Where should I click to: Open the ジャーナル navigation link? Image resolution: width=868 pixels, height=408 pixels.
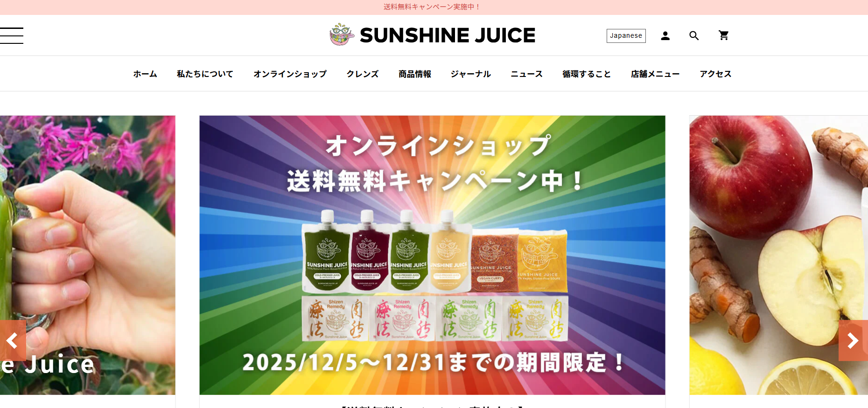click(471, 74)
